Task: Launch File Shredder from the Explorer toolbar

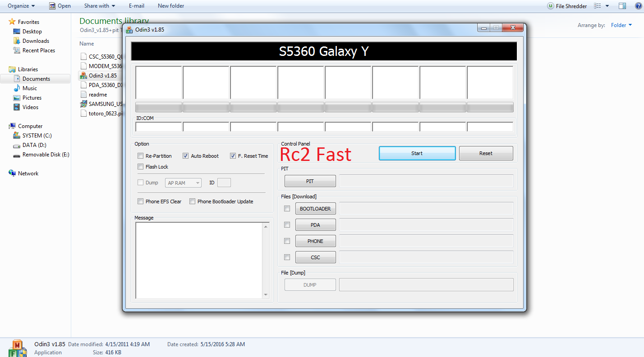Action: [567, 6]
